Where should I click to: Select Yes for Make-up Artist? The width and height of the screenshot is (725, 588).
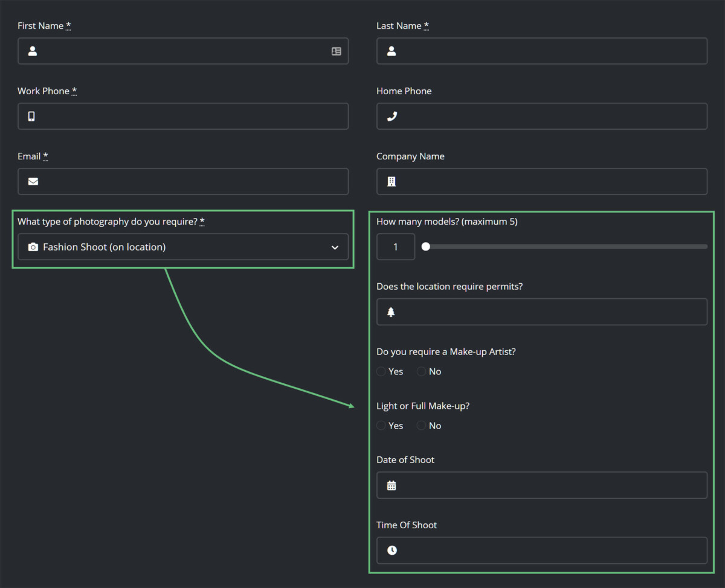(381, 371)
